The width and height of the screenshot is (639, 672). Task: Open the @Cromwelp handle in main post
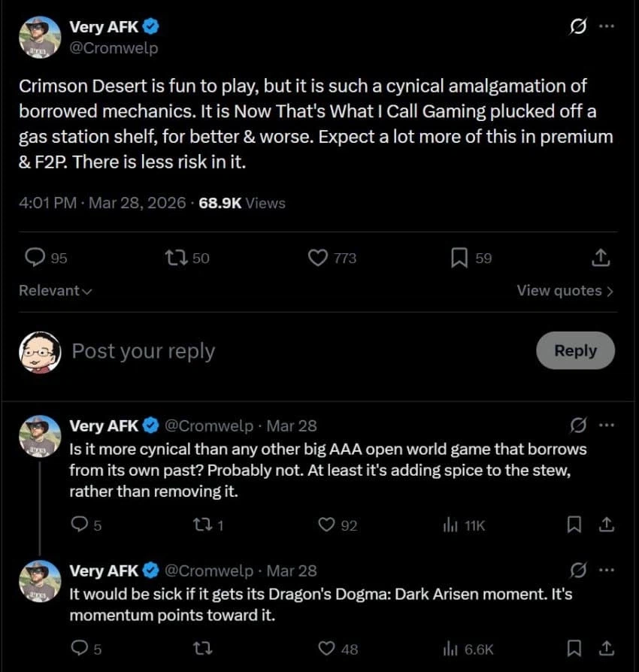pos(114,48)
